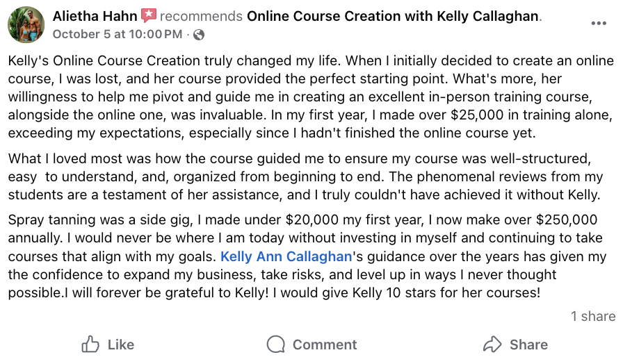The width and height of the screenshot is (623, 364).
Task: Click the October 5 at 10:00 PM timestamp
Action: click(118, 34)
